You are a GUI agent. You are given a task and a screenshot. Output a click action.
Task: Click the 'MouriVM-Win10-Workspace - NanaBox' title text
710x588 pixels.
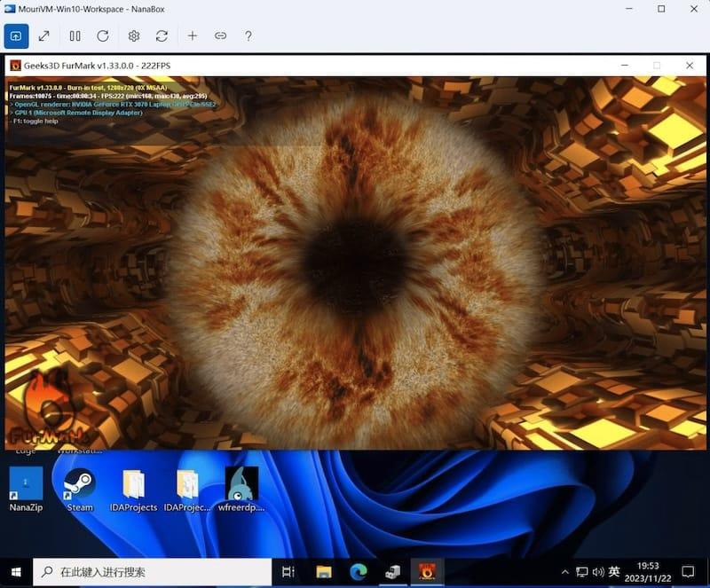click(91, 9)
